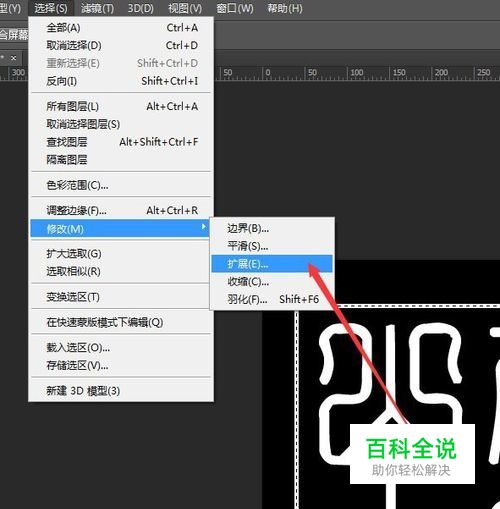Open the 窗口(W) menu

click(x=234, y=8)
